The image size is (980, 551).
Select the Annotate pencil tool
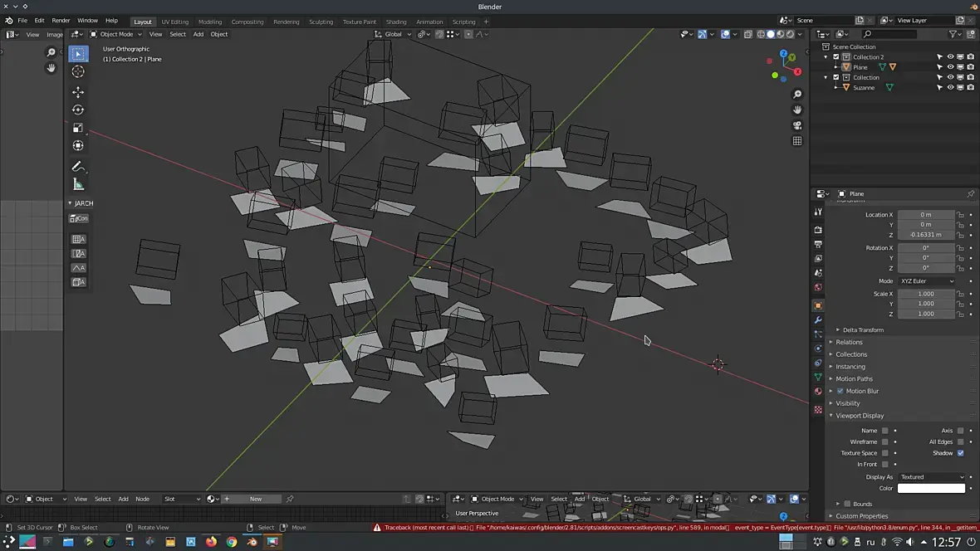pos(78,167)
